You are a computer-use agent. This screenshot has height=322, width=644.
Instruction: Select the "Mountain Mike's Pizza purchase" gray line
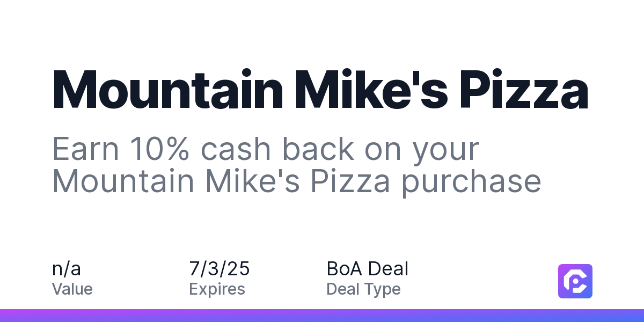point(297,182)
